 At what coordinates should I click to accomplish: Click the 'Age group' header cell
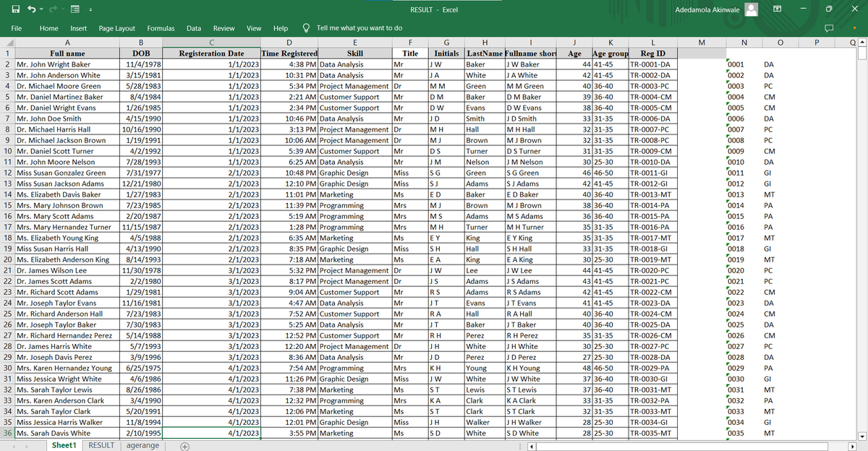(610, 53)
